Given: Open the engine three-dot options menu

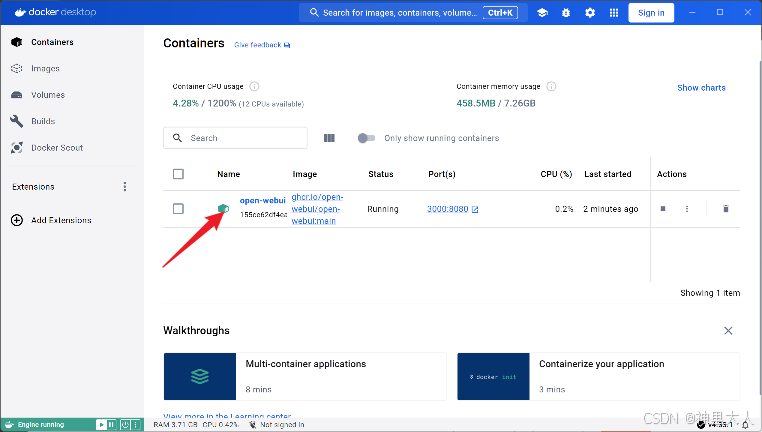Looking at the screenshot, I should (136, 425).
